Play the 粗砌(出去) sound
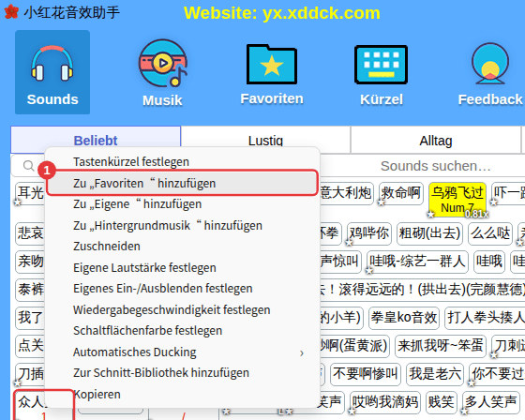Screen dimensions: 525x420 tap(429, 233)
